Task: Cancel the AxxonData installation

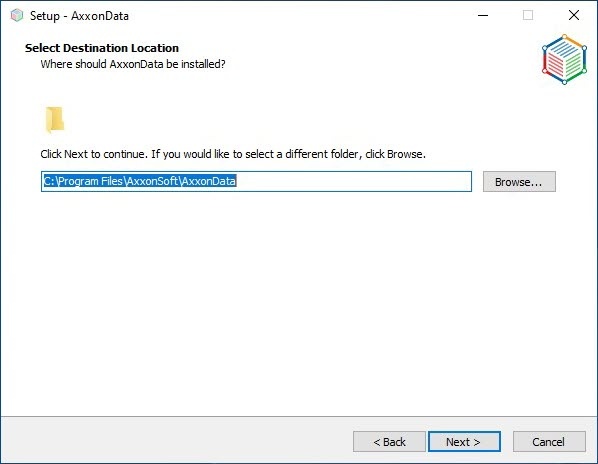Action: tap(549, 442)
